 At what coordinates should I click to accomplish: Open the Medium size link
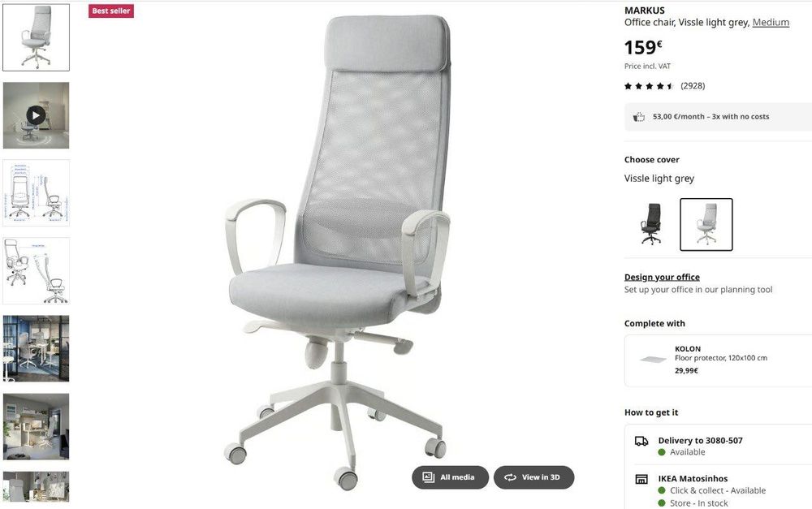pyautogui.click(x=771, y=22)
